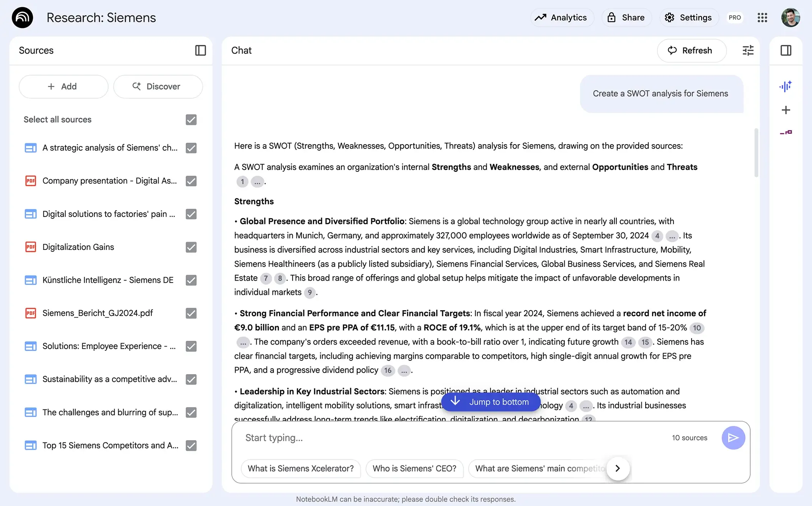
Task: Open the Google apps grid icon
Action: [x=763, y=17]
